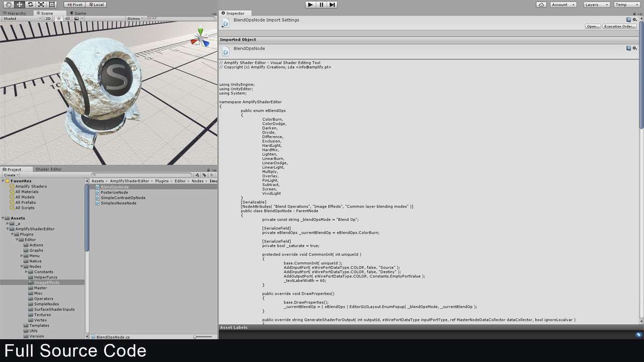Expand the _a folder

click(x=8, y=224)
